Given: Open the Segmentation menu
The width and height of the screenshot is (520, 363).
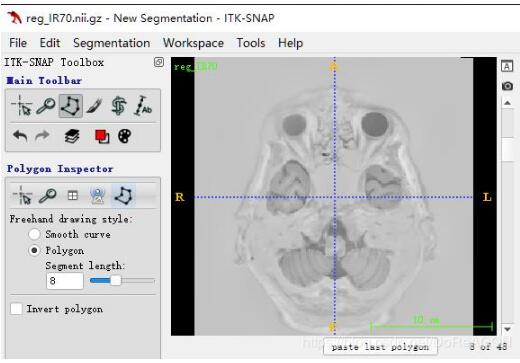Looking at the screenshot, I should point(111,43).
